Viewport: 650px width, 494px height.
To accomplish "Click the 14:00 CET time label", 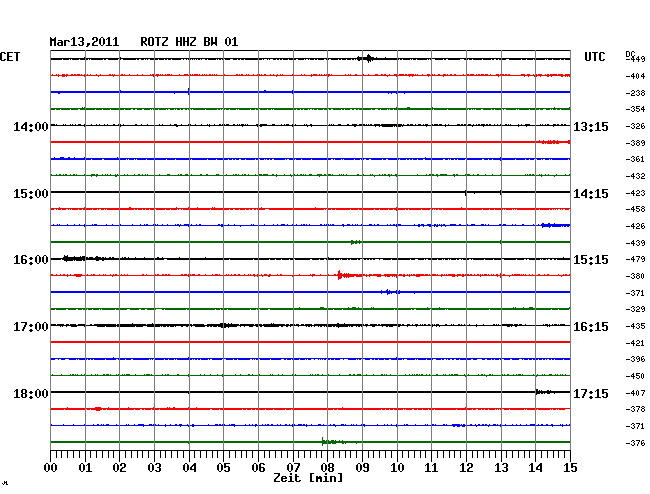I will point(31,126).
